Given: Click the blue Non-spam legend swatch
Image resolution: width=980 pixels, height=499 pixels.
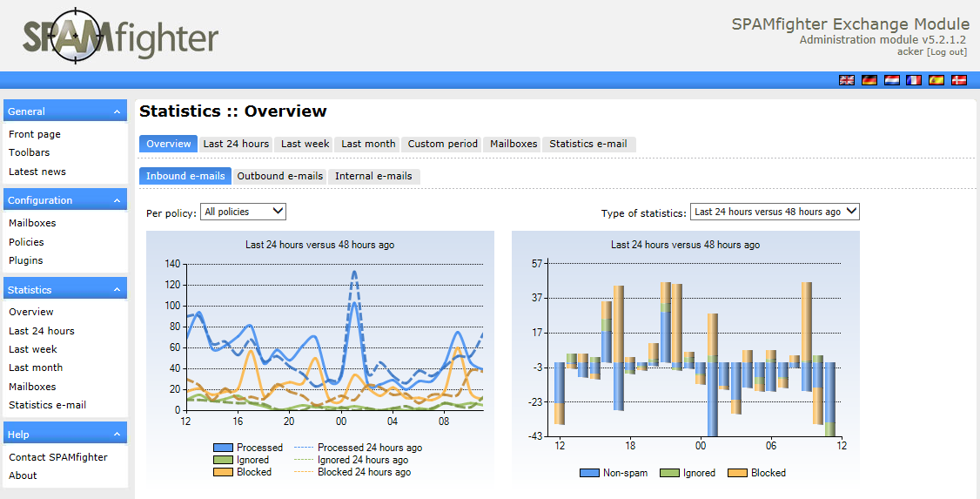Looking at the screenshot, I should pyautogui.click(x=589, y=473).
